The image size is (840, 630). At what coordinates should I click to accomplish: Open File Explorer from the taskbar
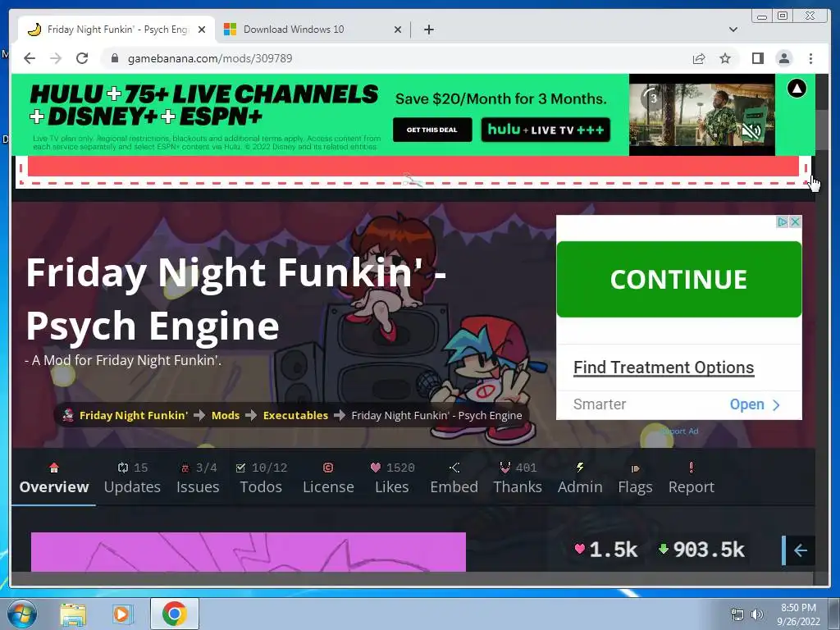point(73,614)
